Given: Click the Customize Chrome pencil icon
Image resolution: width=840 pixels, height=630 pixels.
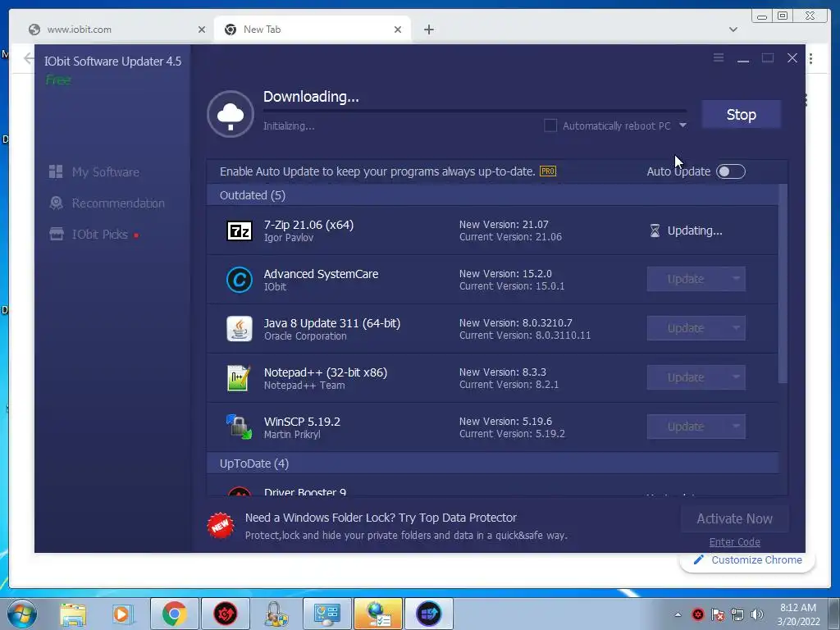Looking at the screenshot, I should pyautogui.click(x=698, y=559).
